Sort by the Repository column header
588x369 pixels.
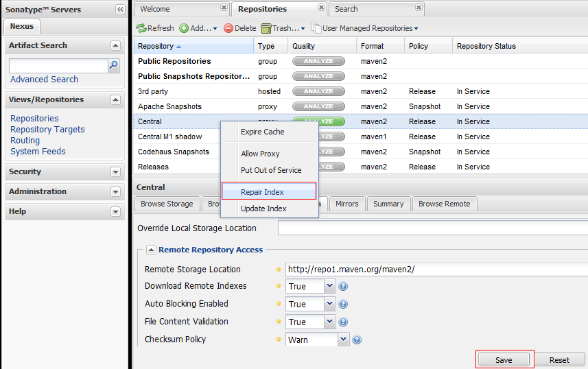point(194,46)
